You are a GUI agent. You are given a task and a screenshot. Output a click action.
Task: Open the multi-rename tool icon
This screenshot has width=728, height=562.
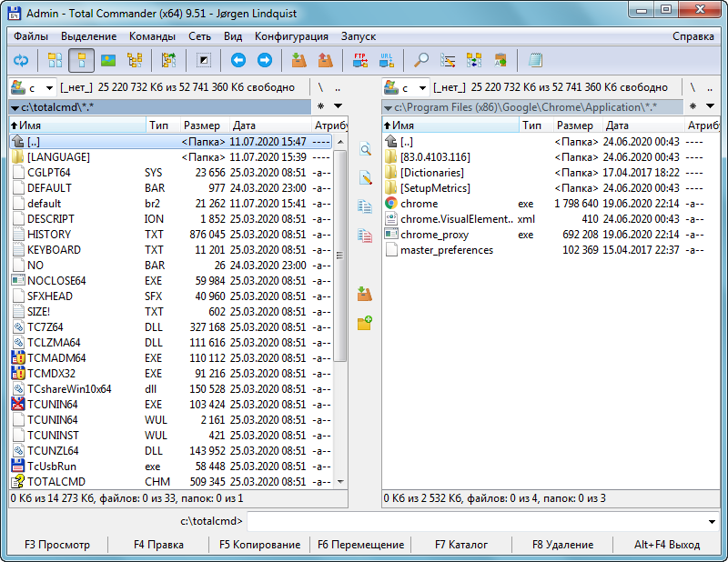pos(448,60)
